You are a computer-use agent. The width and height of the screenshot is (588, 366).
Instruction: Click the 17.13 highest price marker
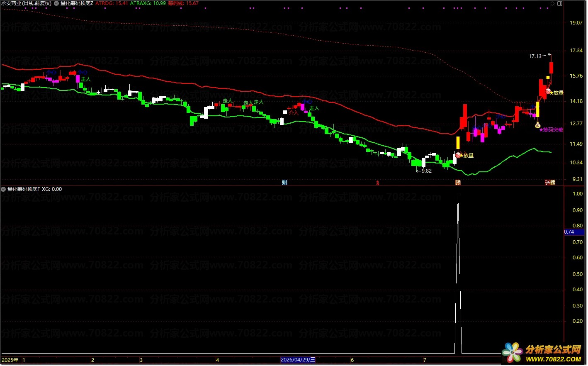click(x=539, y=56)
